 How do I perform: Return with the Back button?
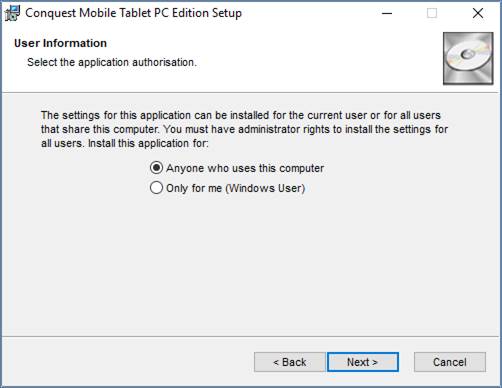289,362
